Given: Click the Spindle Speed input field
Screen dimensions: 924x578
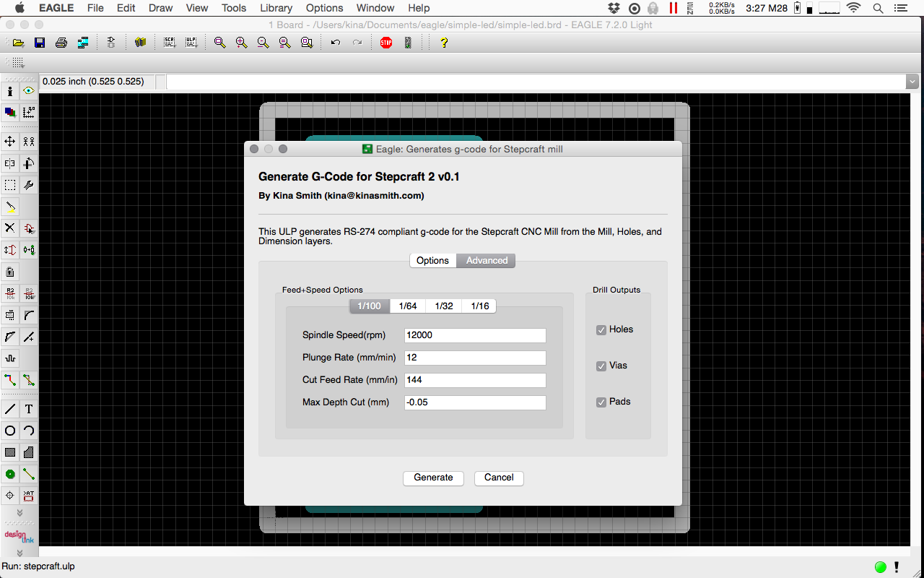Looking at the screenshot, I should 475,335.
